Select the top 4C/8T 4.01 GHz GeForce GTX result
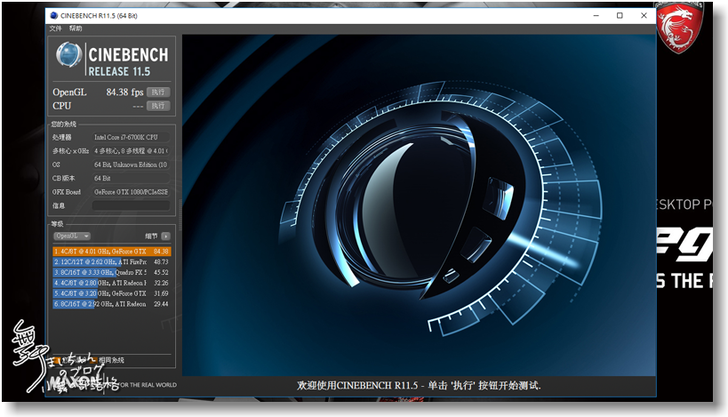This screenshot has height=417, width=728. point(111,251)
